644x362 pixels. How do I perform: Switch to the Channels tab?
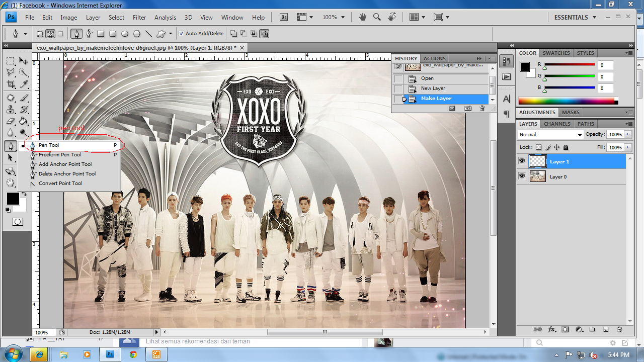(x=557, y=124)
